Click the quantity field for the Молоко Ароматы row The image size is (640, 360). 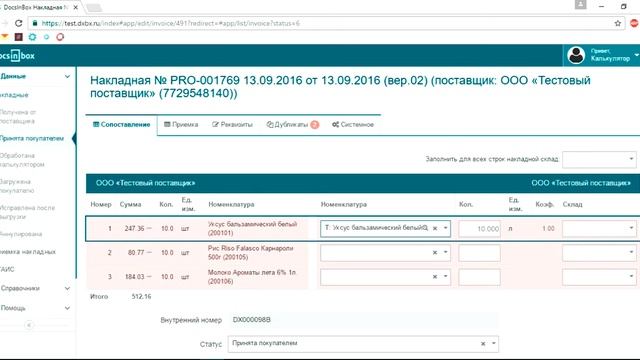click(479, 277)
